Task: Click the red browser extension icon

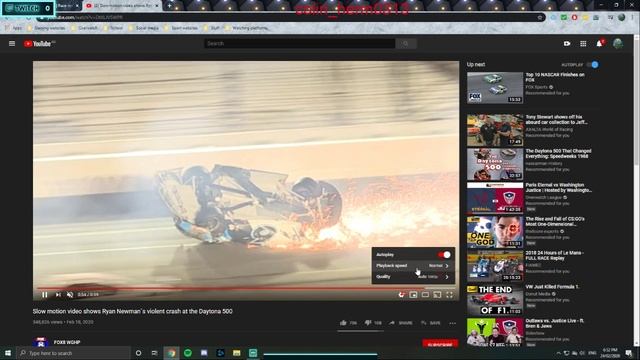Action: tap(574, 18)
